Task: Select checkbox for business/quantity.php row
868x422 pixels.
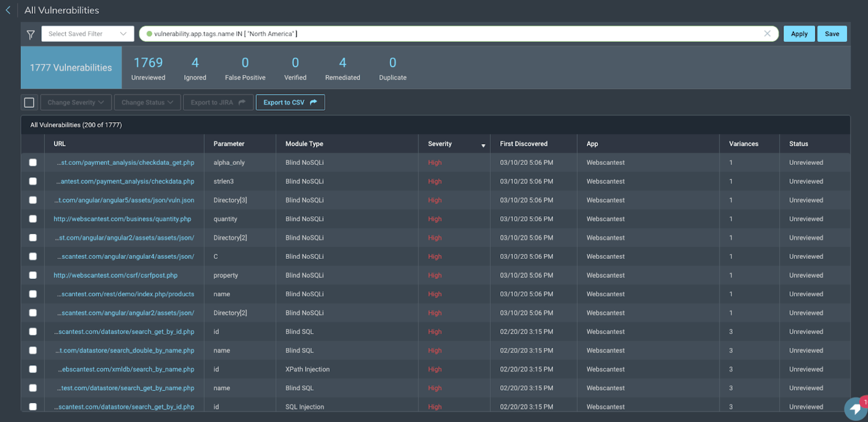Action: [x=33, y=219]
